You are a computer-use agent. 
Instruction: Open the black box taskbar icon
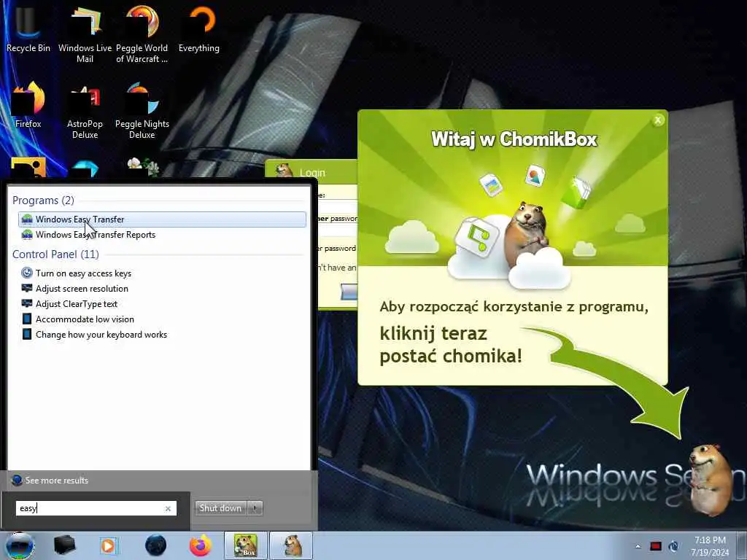65,545
